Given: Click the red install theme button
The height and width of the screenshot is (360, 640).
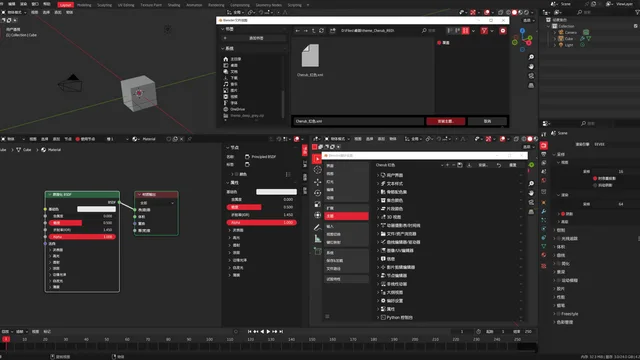Looking at the screenshot, I should pyautogui.click(x=445, y=121).
